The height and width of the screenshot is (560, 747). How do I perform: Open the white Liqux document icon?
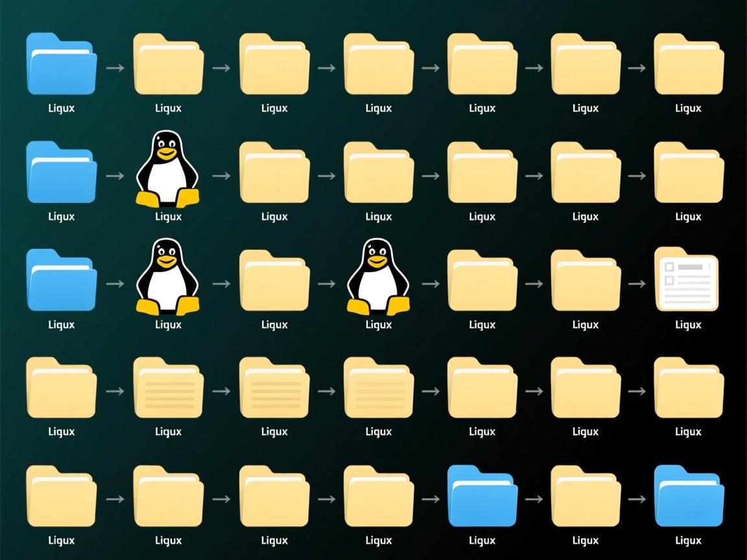[x=688, y=280]
